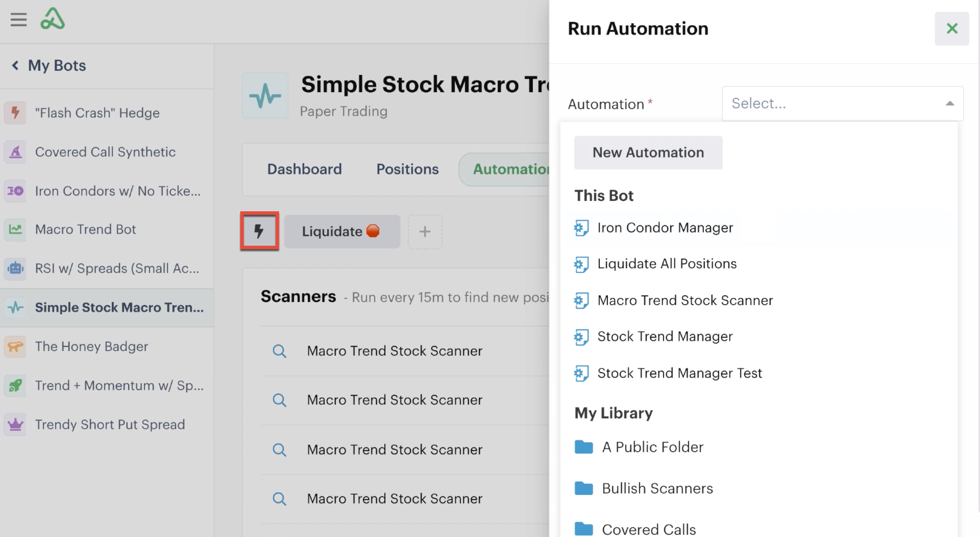980x537 pixels.
Task: Click the A Public Folder folder icon
Action: (x=584, y=447)
